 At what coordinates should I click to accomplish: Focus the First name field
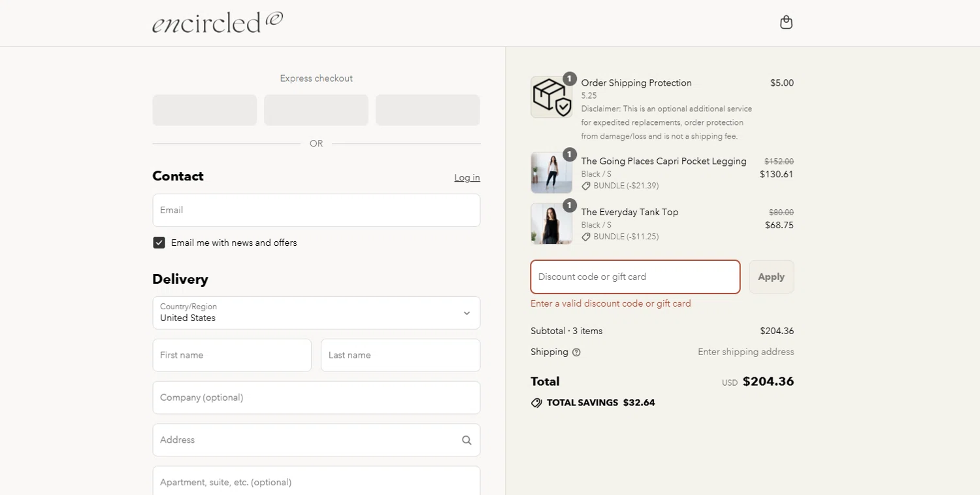[232, 355]
